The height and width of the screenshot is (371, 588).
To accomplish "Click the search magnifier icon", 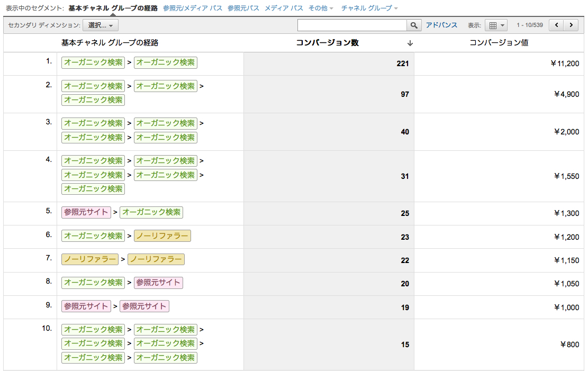I will (414, 25).
